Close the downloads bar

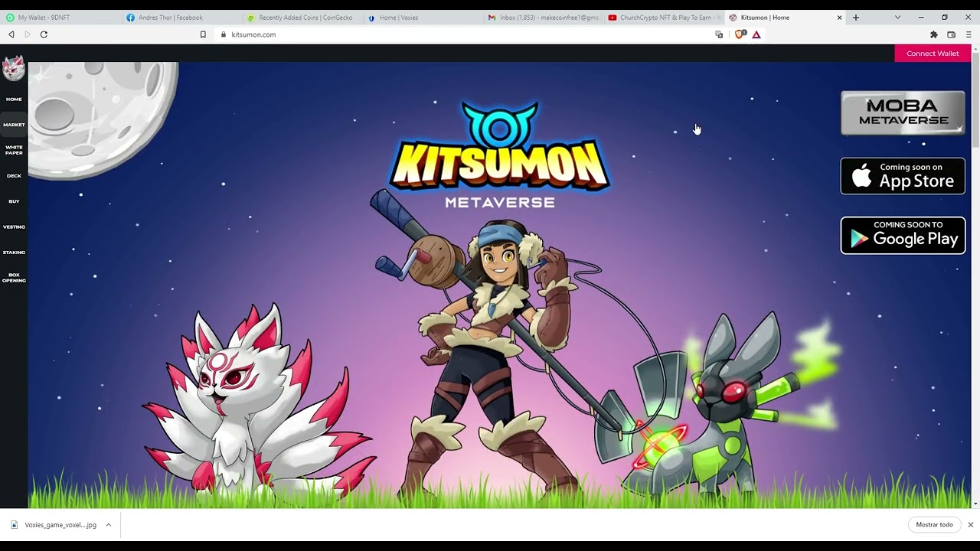[970, 525]
